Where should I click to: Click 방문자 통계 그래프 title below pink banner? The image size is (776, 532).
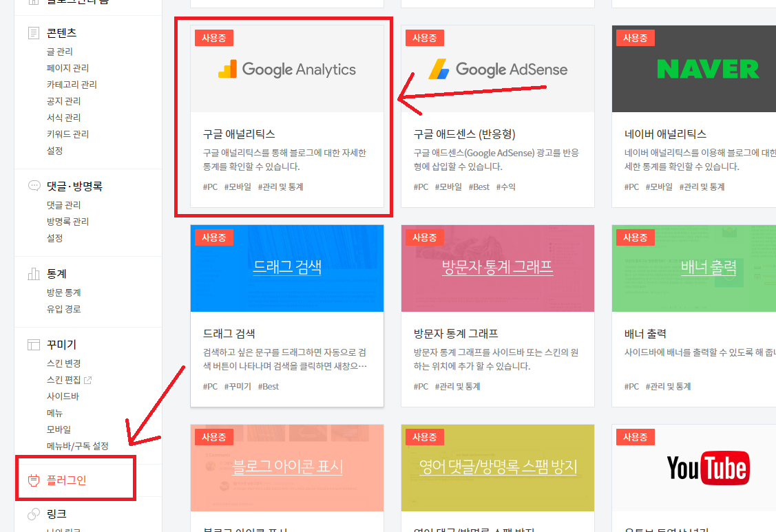456,334
